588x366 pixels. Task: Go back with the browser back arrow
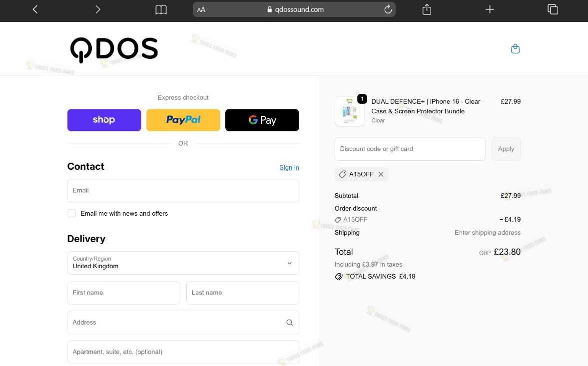pyautogui.click(x=35, y=9)
